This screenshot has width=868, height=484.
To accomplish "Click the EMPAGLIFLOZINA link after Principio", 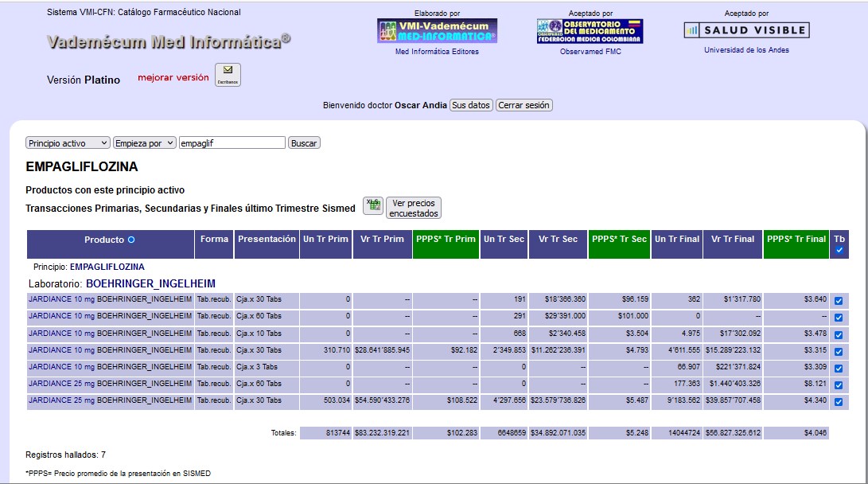I will coord(107,267).
